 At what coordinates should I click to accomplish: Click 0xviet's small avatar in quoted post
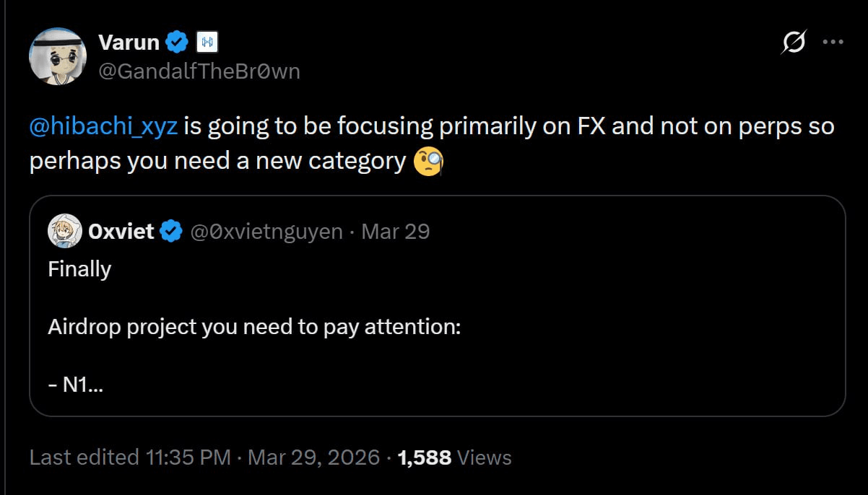point(64,232)
